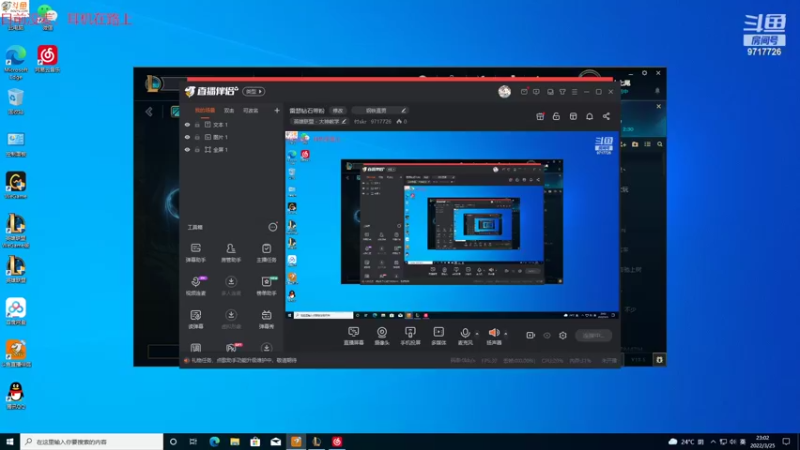Add a 手机投屏 phone cast source
The height and width of the screenshot is (450, 800).
pos(410,336)
